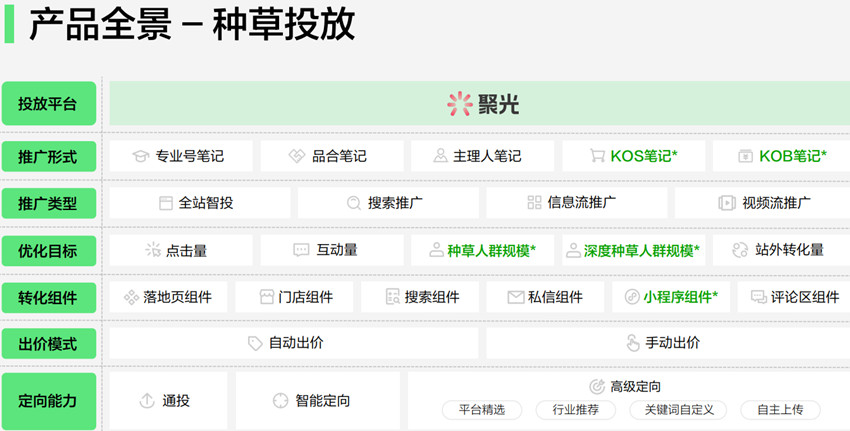Select the 推广形式 green row label

click(x=49, y=156)
